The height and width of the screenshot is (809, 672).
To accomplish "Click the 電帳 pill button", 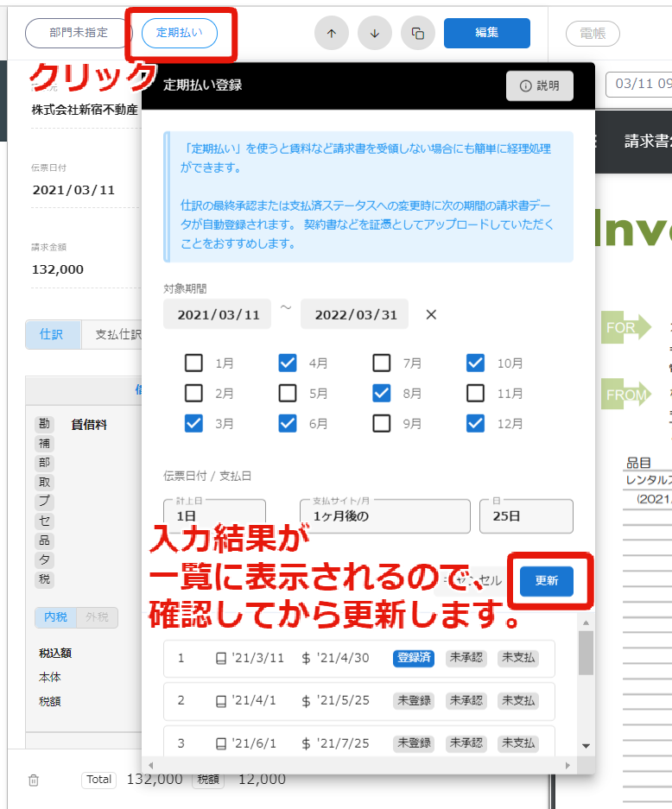I will coord(593,34).
